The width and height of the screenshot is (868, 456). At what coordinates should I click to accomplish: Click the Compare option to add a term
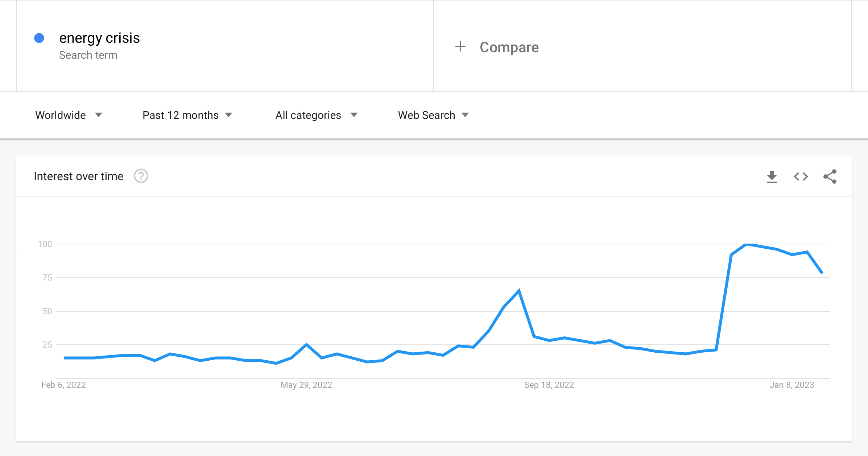(509, 47)
